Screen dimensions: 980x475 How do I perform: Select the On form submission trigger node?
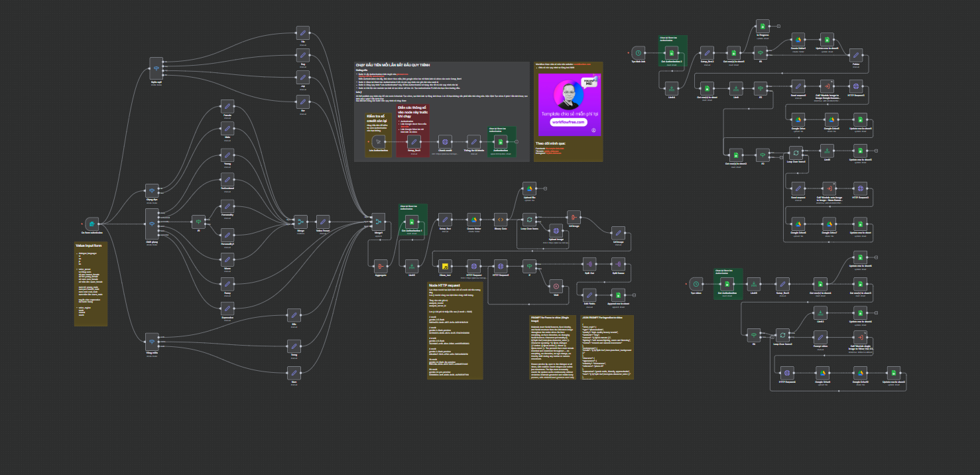click(92, 223)
